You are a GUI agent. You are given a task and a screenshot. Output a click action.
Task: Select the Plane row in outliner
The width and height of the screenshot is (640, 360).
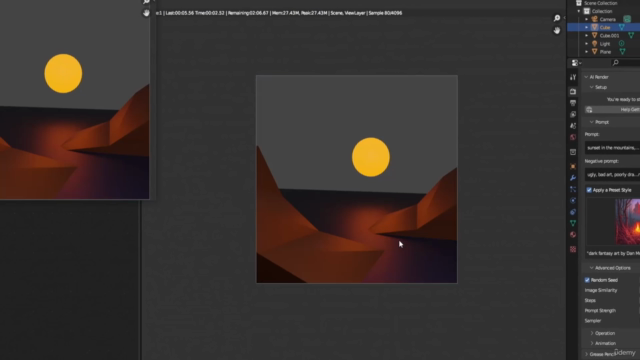point(604,52)
